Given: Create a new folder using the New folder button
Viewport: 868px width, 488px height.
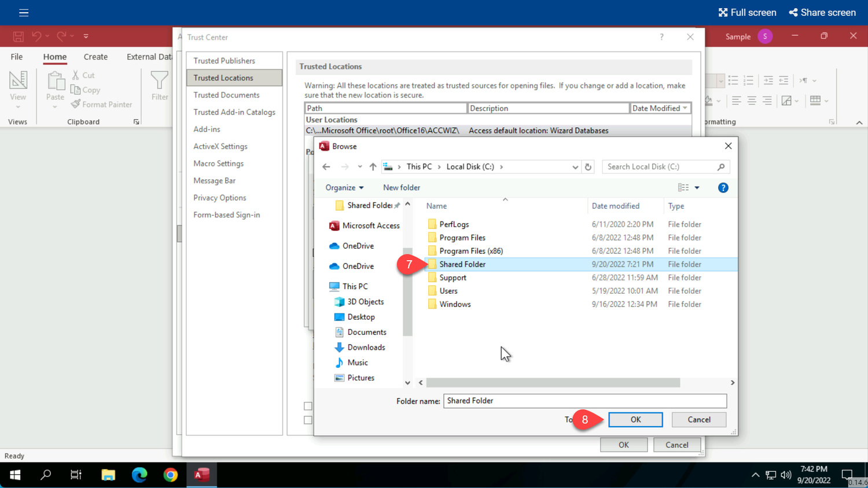Looking at the screenshot, I should (401, 187).
